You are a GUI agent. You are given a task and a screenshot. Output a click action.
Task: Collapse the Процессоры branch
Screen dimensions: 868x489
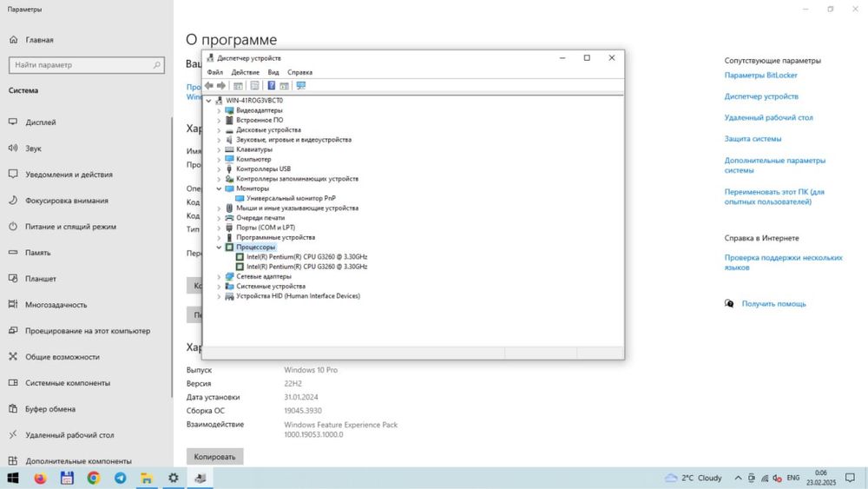[x=219, y=248]
